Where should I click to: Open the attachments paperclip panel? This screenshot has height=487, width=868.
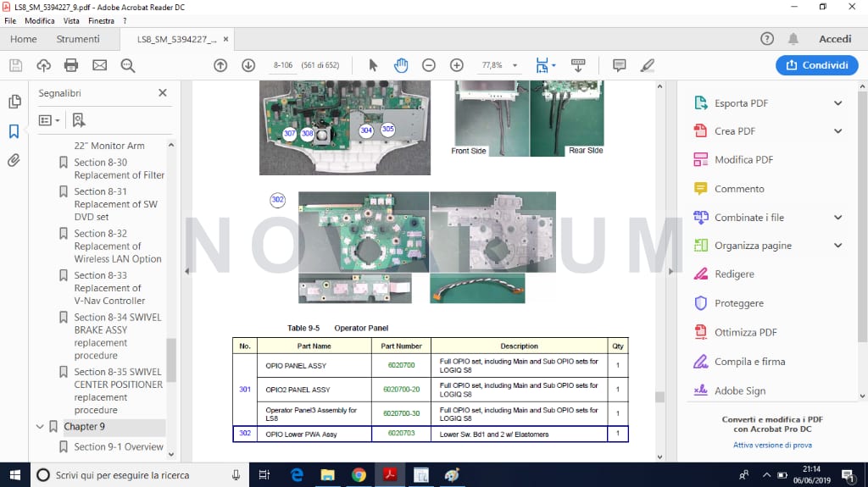pyautogui.click(x=14, y=160)
